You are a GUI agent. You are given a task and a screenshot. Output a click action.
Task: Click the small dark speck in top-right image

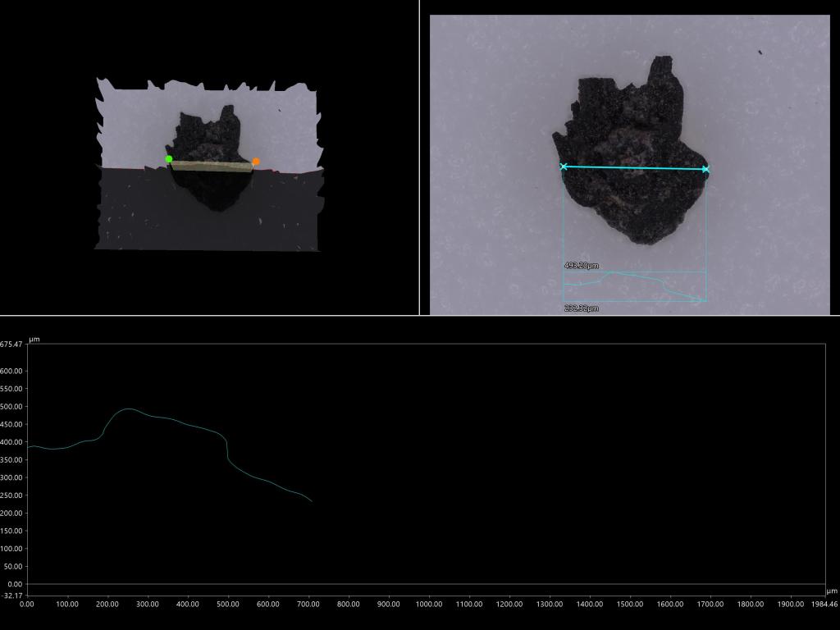coord(760,52)
